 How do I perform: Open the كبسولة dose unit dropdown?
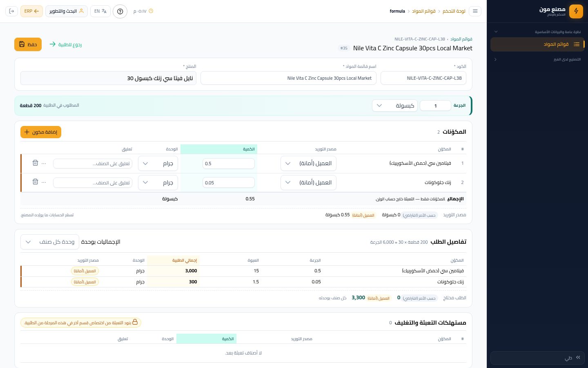pos(395,105)
